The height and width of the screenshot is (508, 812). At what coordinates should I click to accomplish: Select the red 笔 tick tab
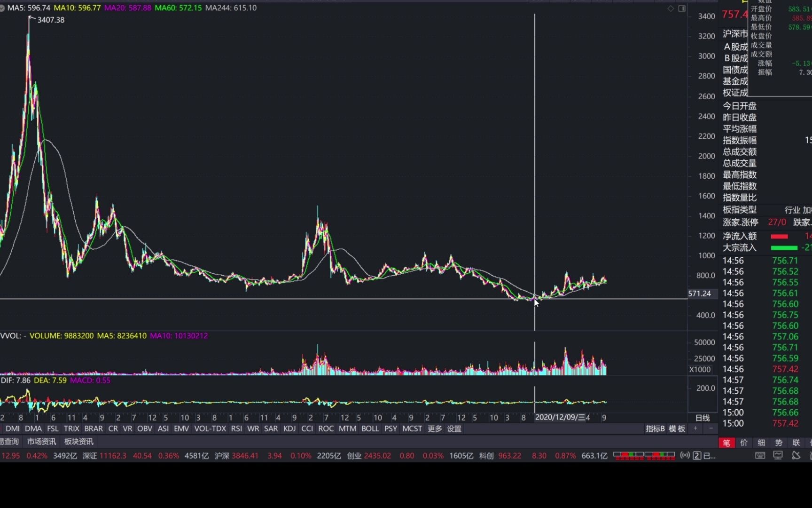[726, 443]
